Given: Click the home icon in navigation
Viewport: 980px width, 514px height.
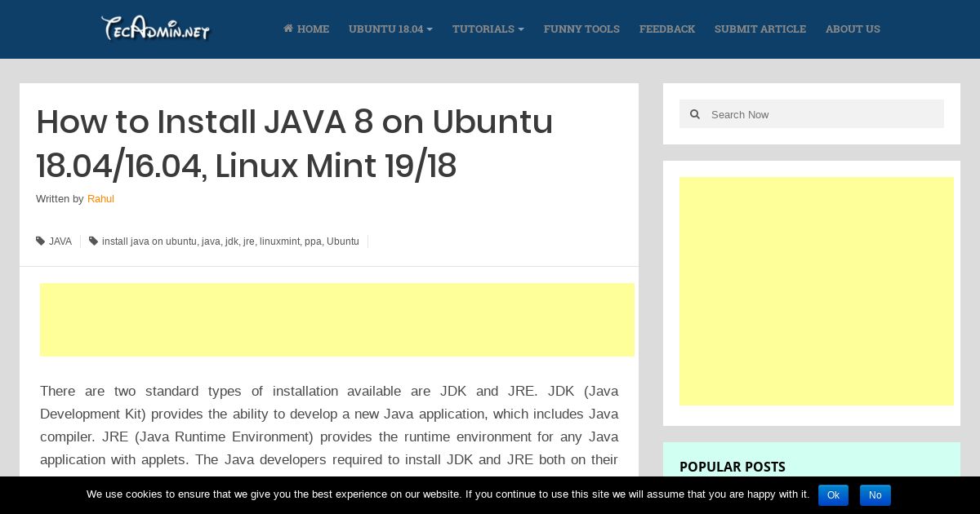Looking at the screenshot, I should (x=288, y=29).
